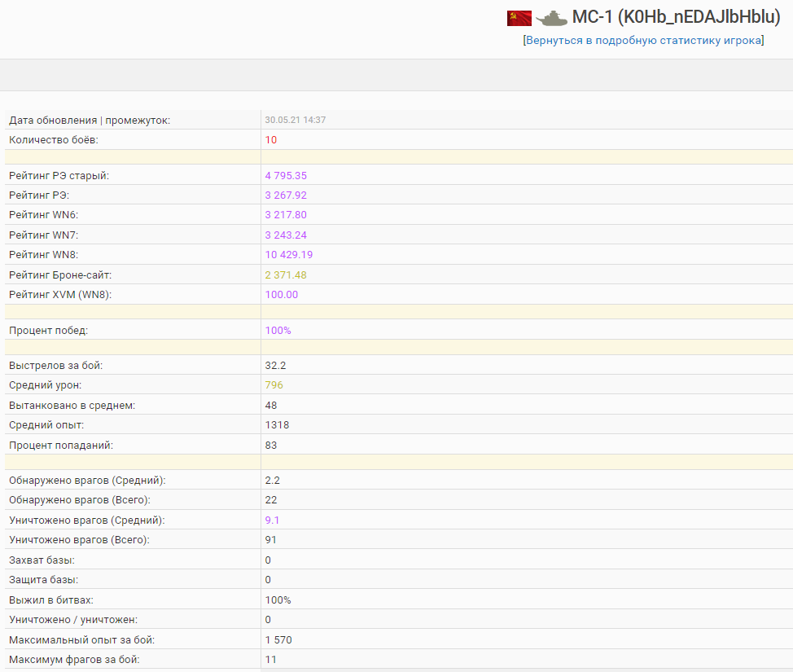Select the 'Рейтинг Броне-сайт' value 2 371.48
793x672 pixels.
(286, 275)
